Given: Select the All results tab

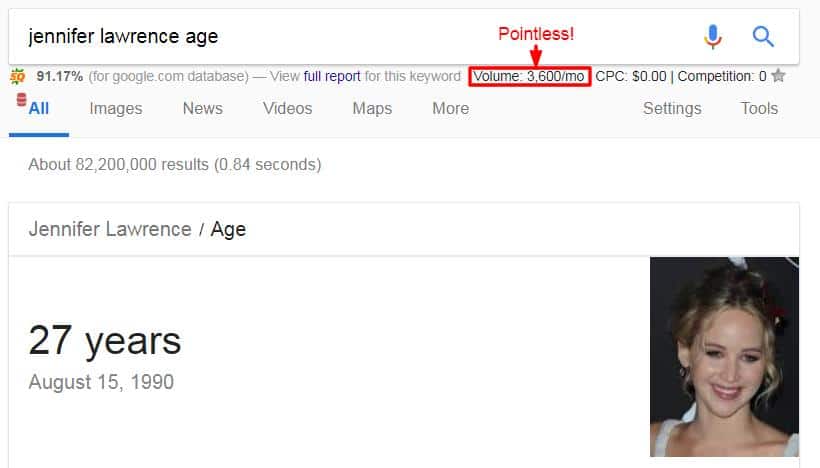Looking at the screenshot, I should 39,108.
